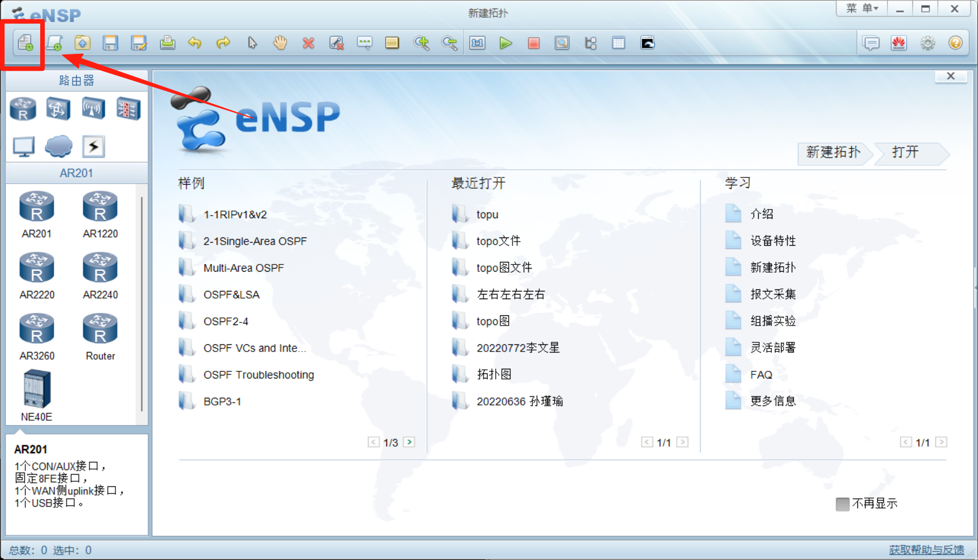The width and height of the screenshot is (978, 560).
Task: Click the red X delete icon
Action: coord(308,43)
